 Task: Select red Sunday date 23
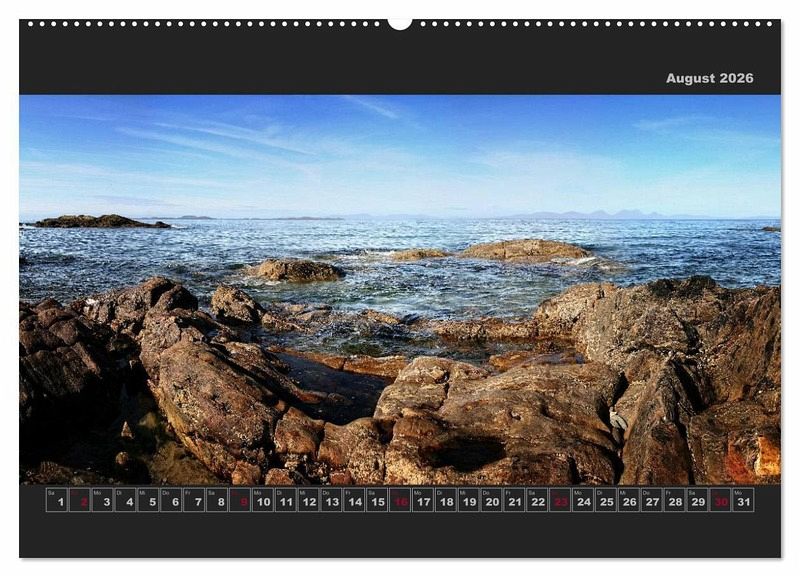point(560,500)
